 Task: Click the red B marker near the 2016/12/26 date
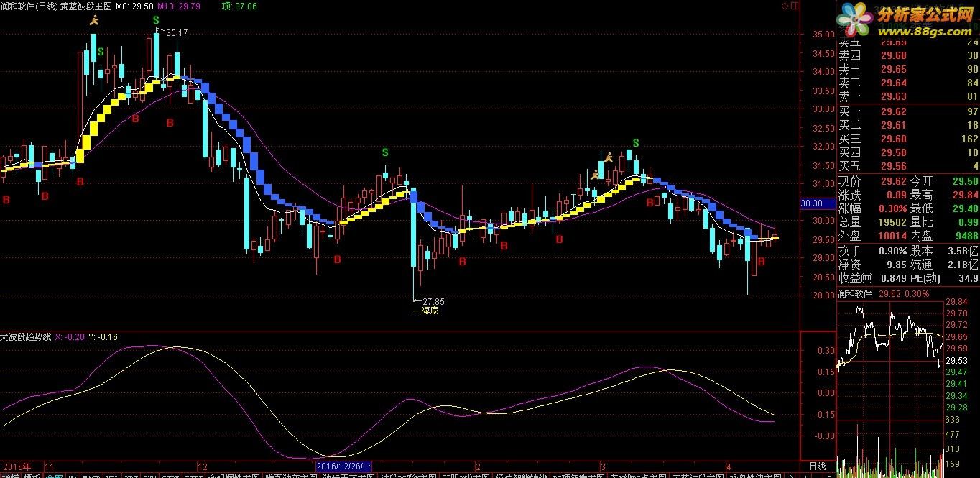tap(338, 258)
